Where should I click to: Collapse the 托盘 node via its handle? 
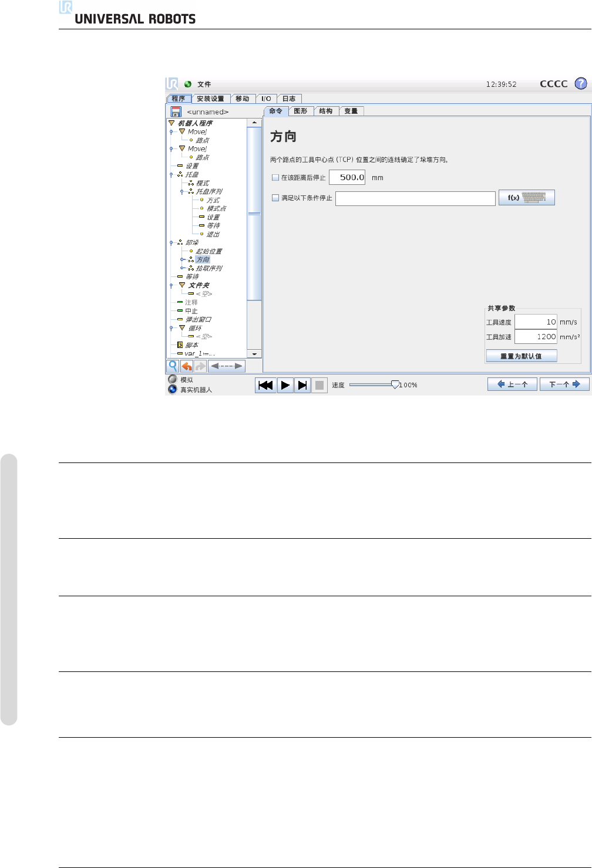[x=171, y=174]
